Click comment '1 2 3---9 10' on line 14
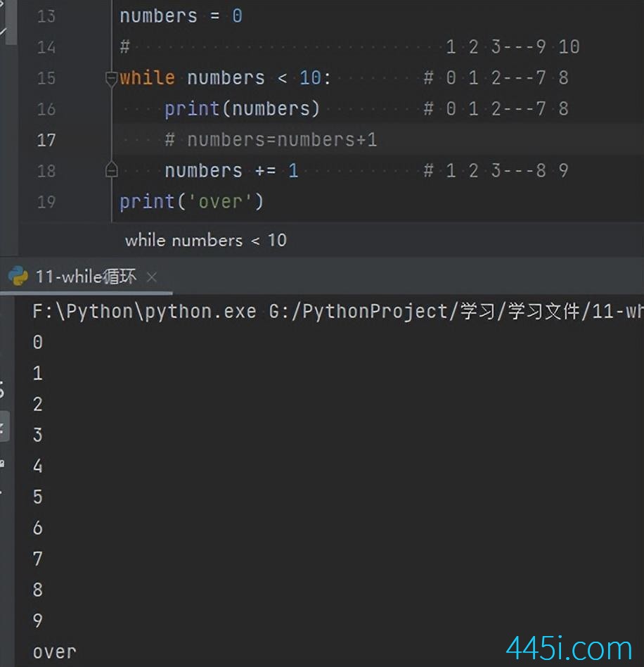The height and width of the screenshot is (667, 644). (513, 47)
